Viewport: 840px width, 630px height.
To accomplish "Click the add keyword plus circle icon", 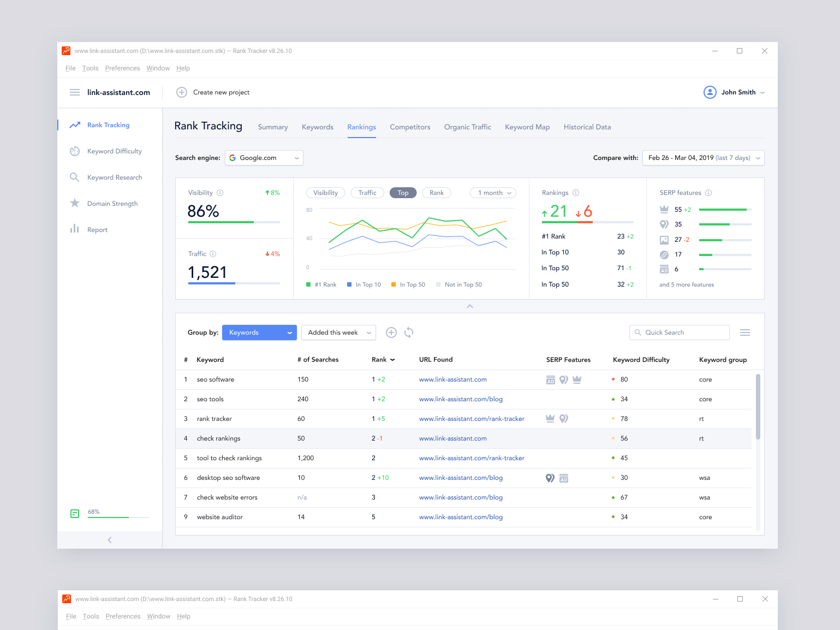I will tap(391, 332).
